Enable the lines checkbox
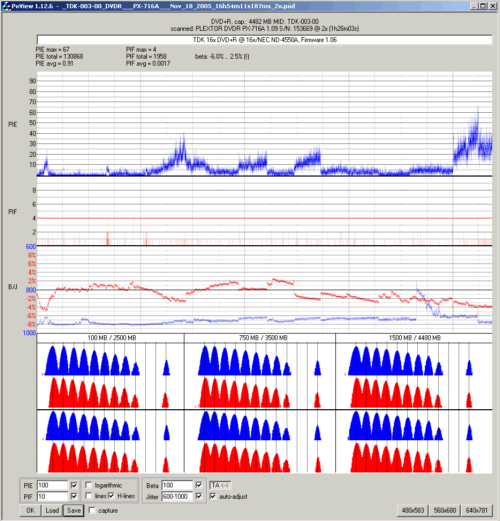The image size is (500, 521). tap(89, 496)
